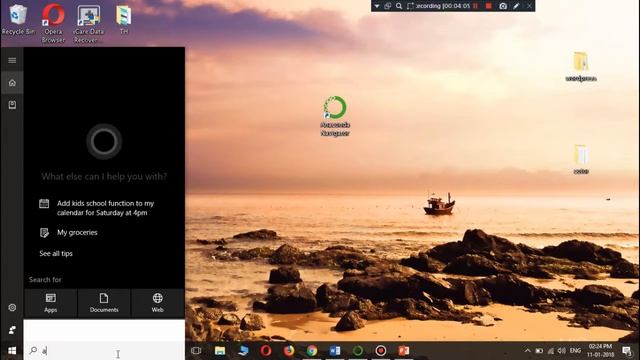Search for Web filter
640x360 pixels.
point(158,303)
